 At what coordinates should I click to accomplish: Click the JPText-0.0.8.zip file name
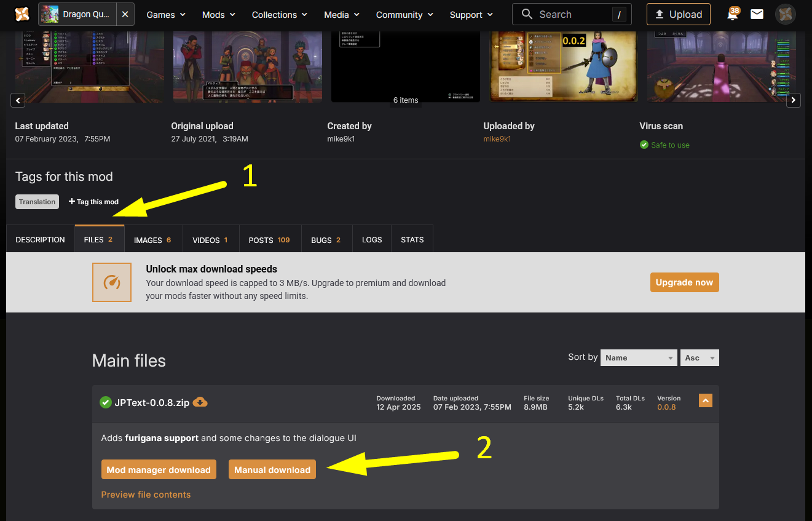click(152, 403)
